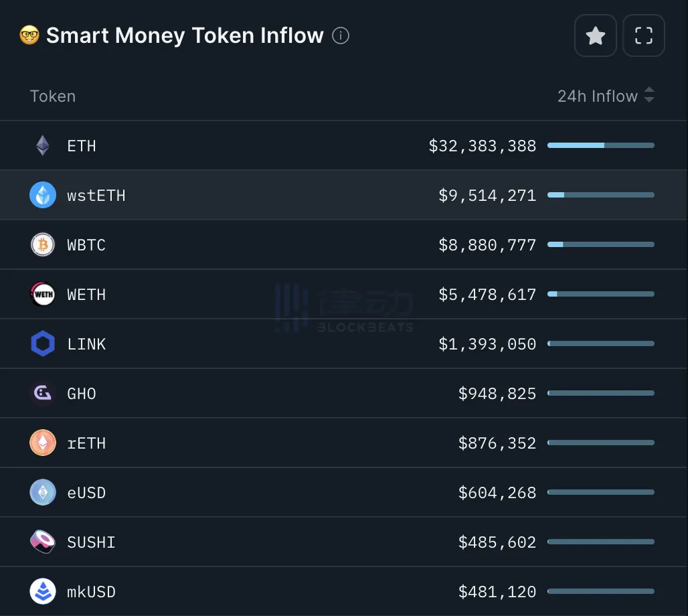Expand the panel to fullscreen
688x616 pixels.
644,35
